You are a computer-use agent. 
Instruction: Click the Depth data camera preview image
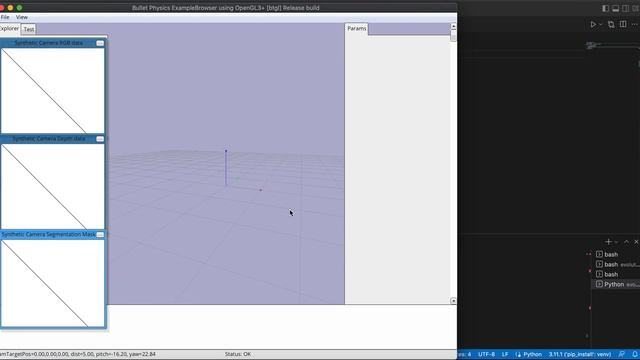pos(53,186)
